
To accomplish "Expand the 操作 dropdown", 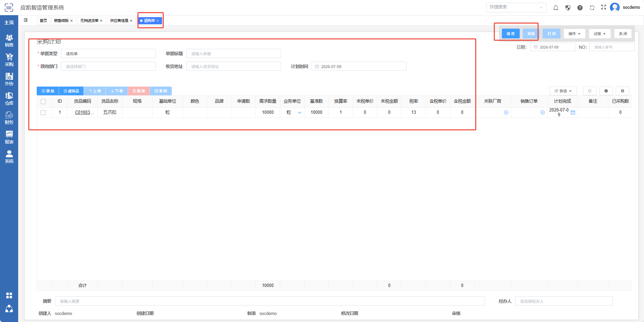I will coord(574,34).
